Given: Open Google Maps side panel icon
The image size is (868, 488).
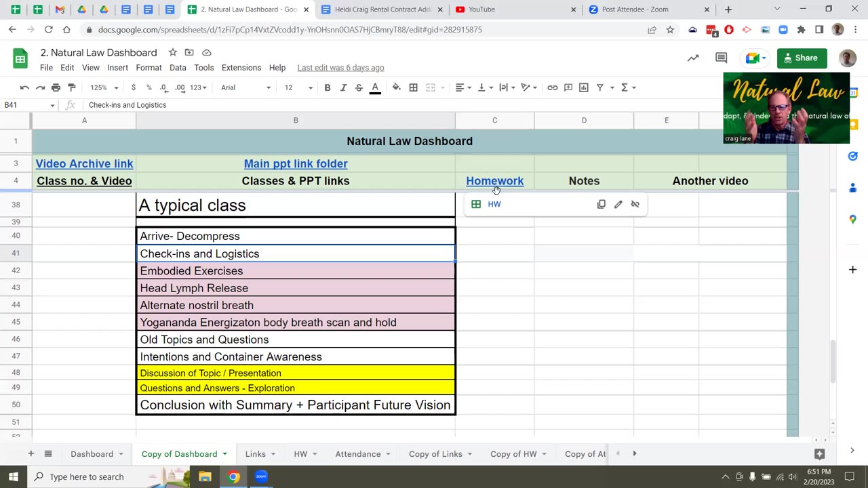Looking at the screenshot, I should coord(852,220).
